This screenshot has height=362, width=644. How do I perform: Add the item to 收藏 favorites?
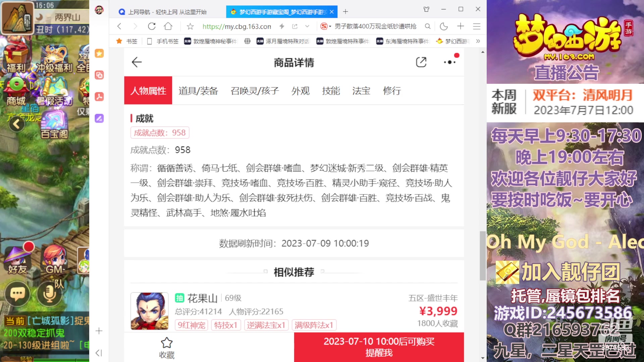[167, 348]
